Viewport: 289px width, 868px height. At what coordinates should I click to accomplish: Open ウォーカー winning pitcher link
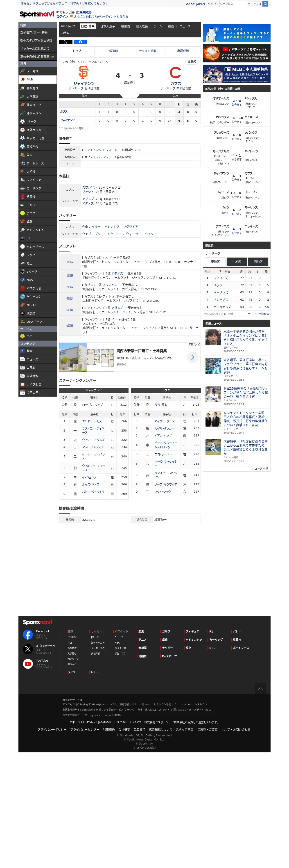[113, 150]
